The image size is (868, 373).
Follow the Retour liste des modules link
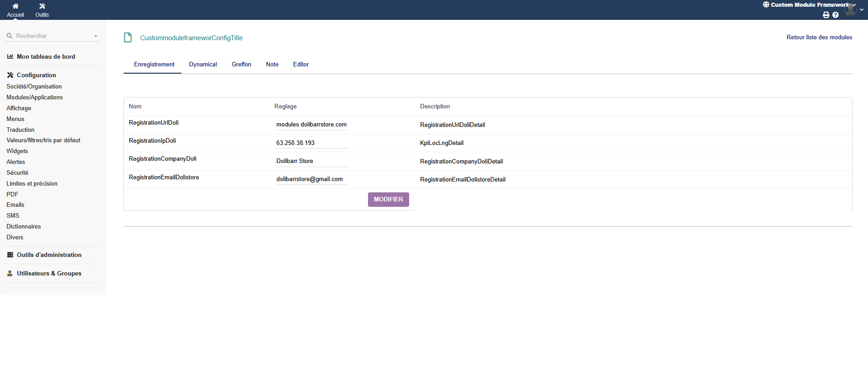tap(819, 37)
